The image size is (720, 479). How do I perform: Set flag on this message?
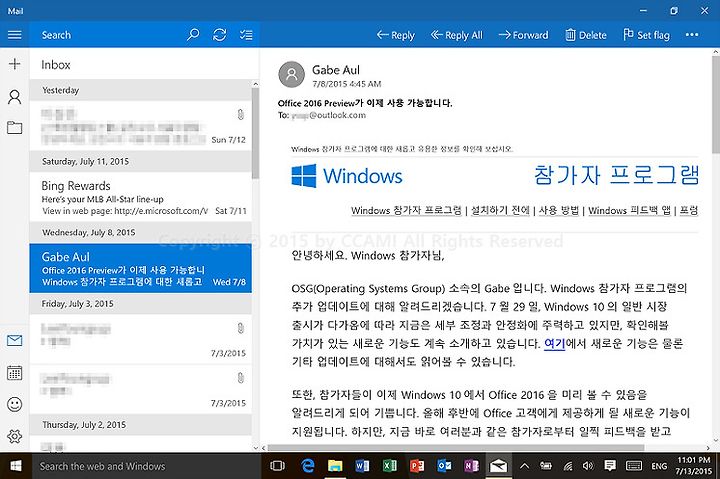[x=646, y=35]
